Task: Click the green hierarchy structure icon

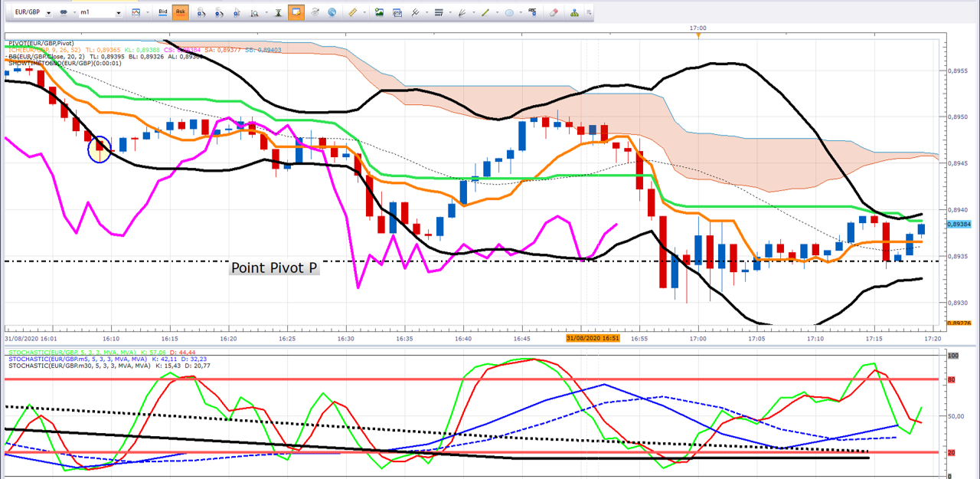Action: tap(574, 12)
